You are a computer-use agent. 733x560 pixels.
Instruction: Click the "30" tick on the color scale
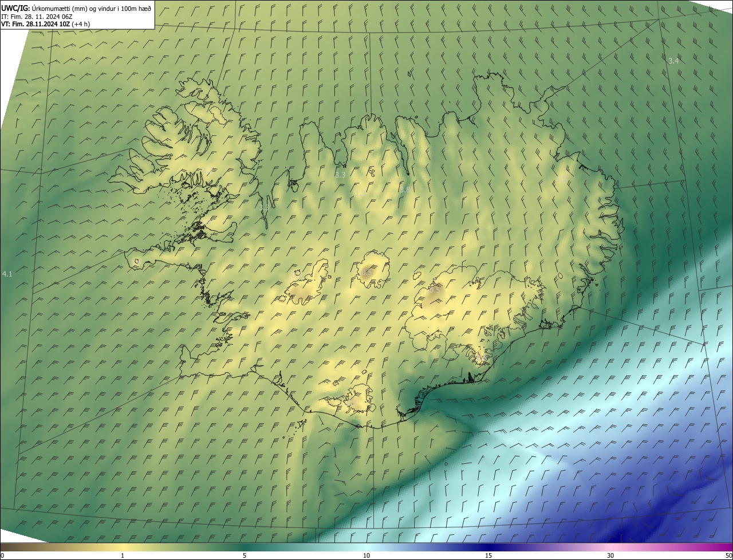(610, 555)
